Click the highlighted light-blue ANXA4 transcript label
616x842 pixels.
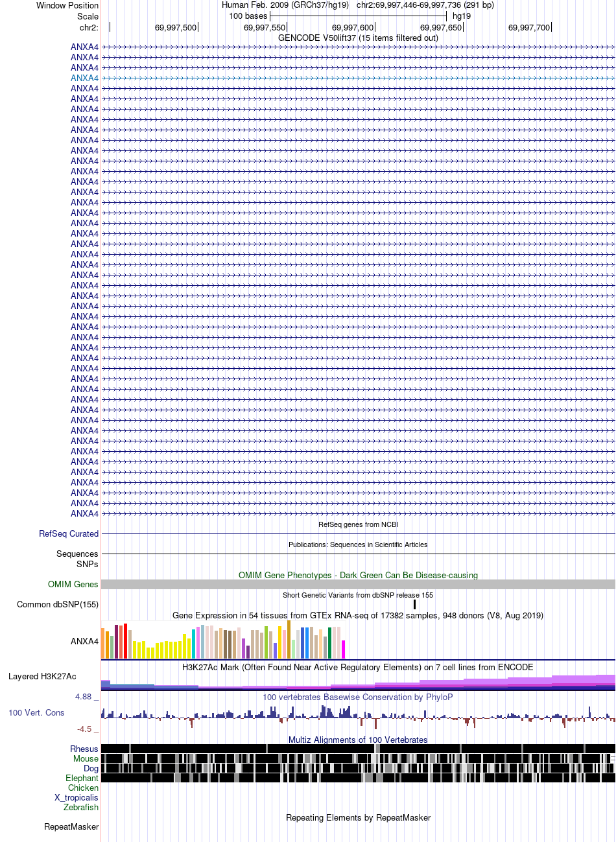(85, 78)
